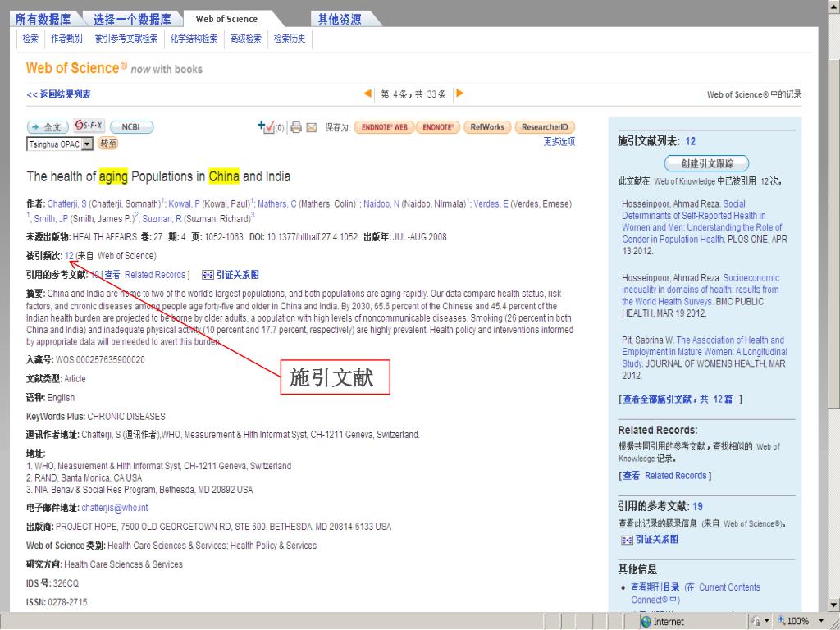Screen dimensions: 840x630
Task: Open the citation map icon beside cited references
Action: pyautogui.click(x=208, y=275)
